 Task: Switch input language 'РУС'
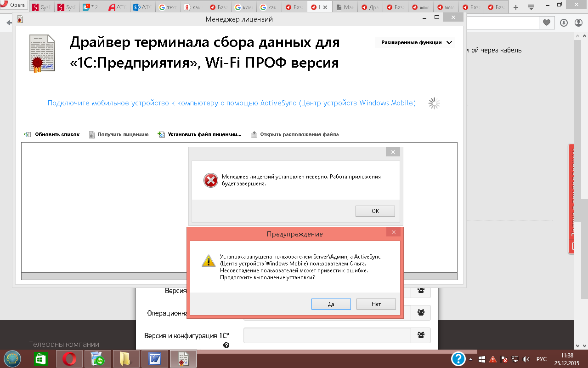[x=542, y=359]
